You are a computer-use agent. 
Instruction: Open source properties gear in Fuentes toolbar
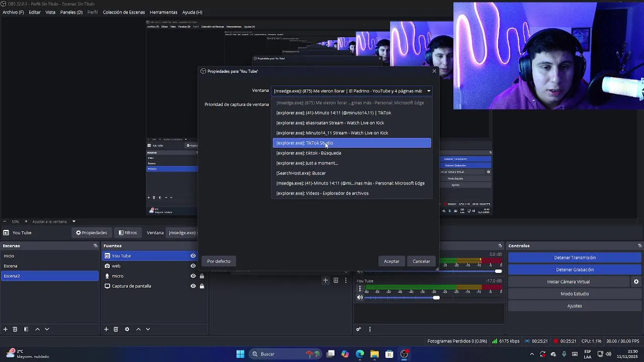127,329
